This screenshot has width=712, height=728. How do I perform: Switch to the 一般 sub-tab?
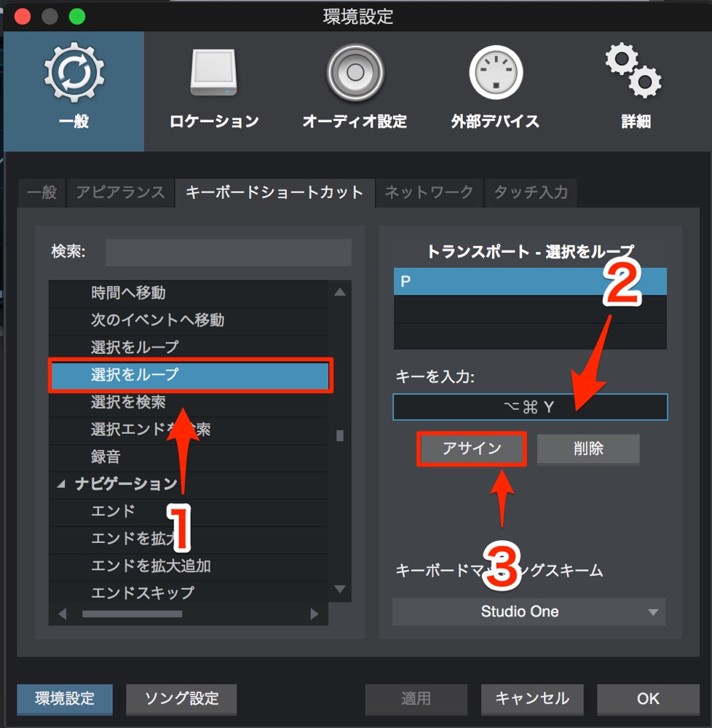42,192
